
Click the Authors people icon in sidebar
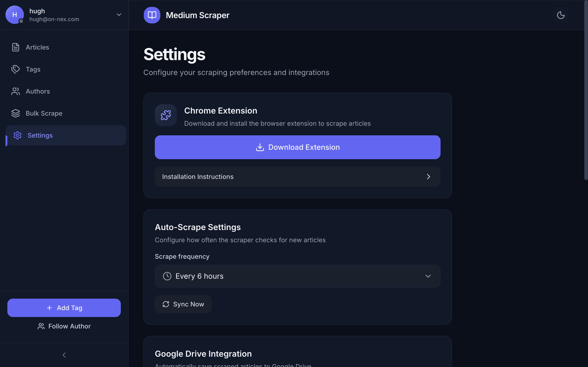(16, 91)
